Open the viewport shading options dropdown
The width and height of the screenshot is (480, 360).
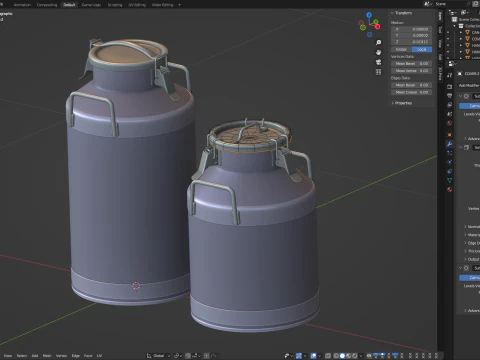pos(361,356)
